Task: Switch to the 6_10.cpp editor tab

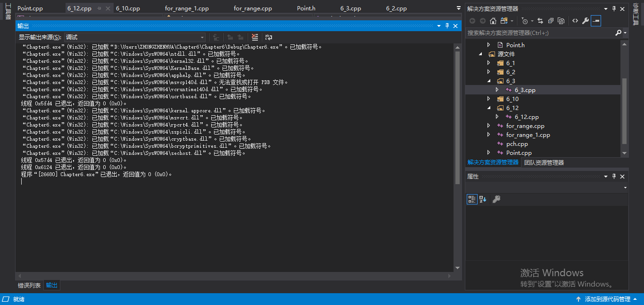Action: pos(128,8)
